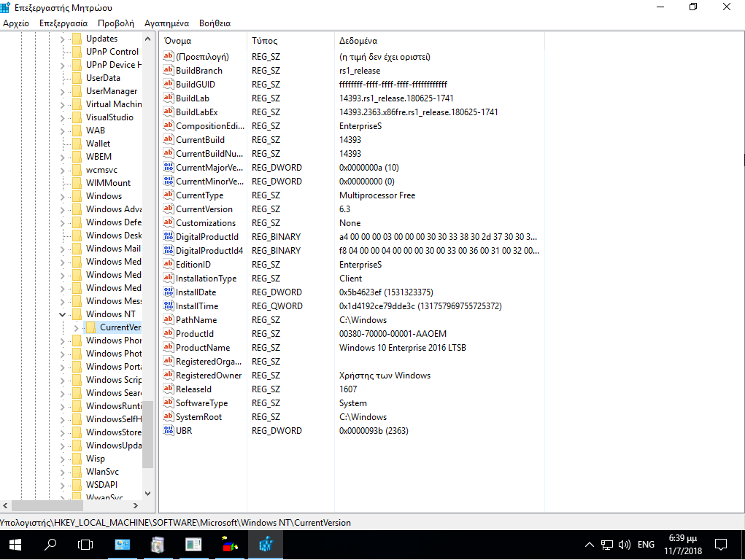Click the WlanSvc folder icon

(77, 472)
